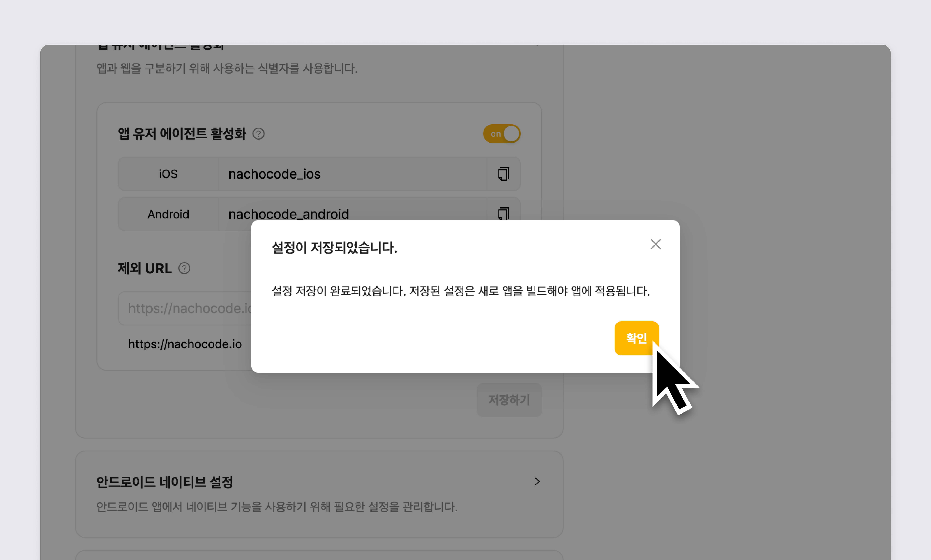Screen dimensions: 931x560
Task: Click the https://nachocode.io excluded URL entry
Action: pyautogui.click(x=185, y=344)
